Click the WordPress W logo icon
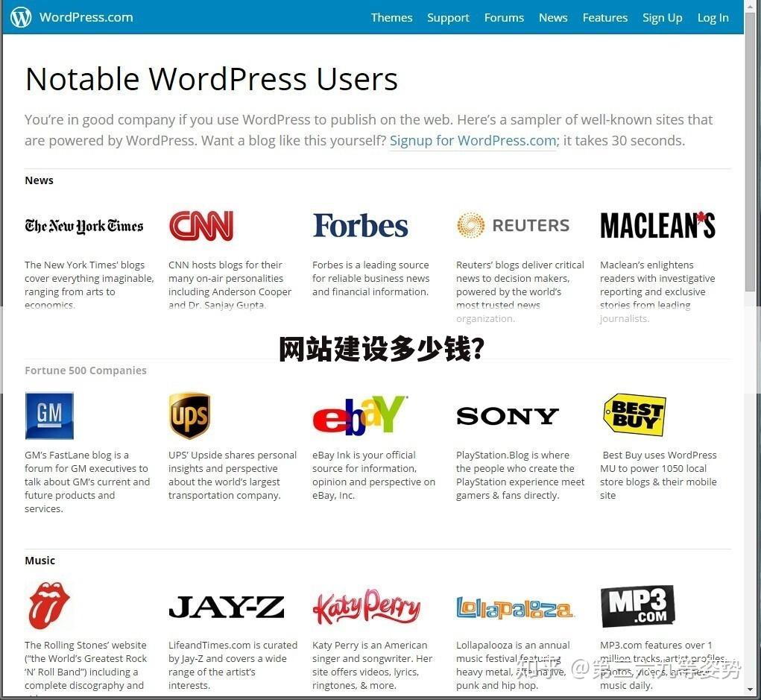This screenshot has width=761, height=700. point(21,17)
